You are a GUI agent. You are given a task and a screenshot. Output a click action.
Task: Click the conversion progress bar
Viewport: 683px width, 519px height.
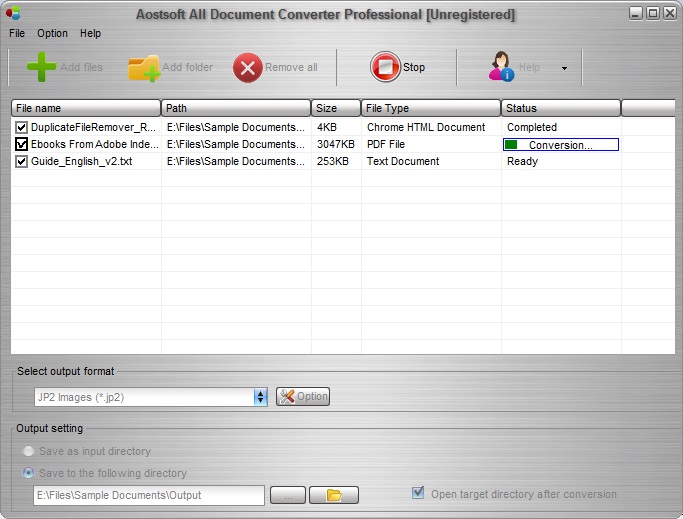coord(560,145)
